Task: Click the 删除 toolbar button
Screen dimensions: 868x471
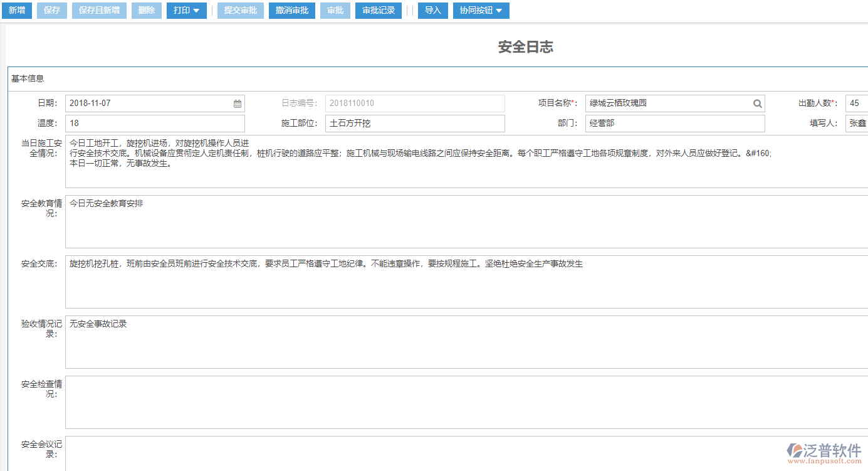Action: coord(146,11)
